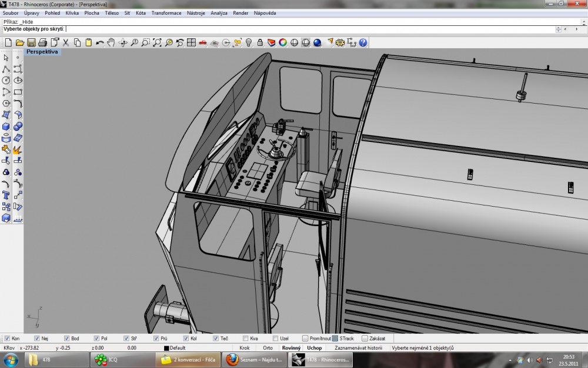Open the Render menu
The image size is (588, 368).
click(240, 13)
